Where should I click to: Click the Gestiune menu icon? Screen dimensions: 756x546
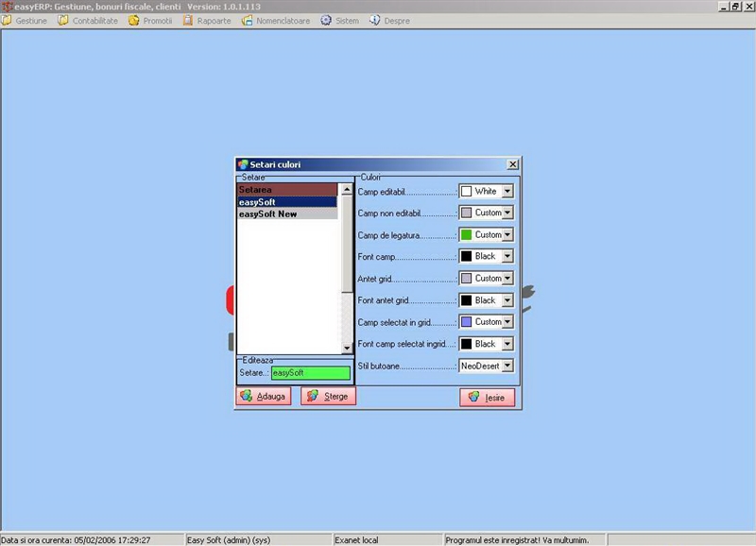tap(8, 20)
